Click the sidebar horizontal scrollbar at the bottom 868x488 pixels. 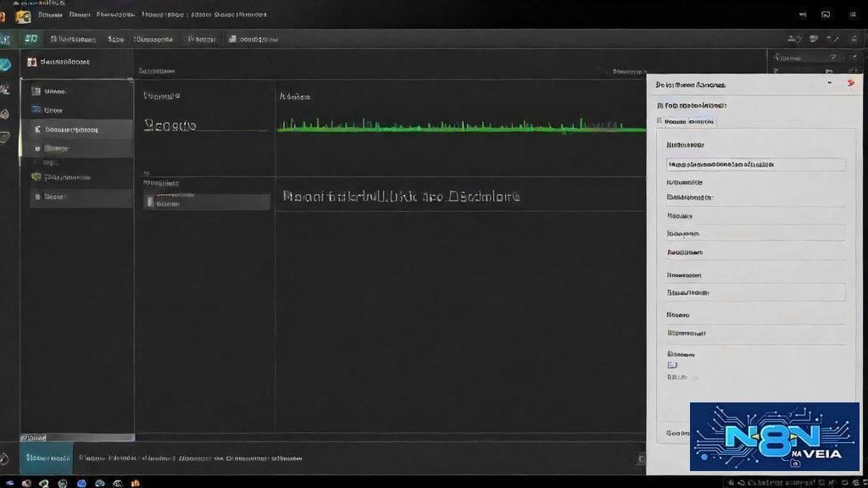77,438
